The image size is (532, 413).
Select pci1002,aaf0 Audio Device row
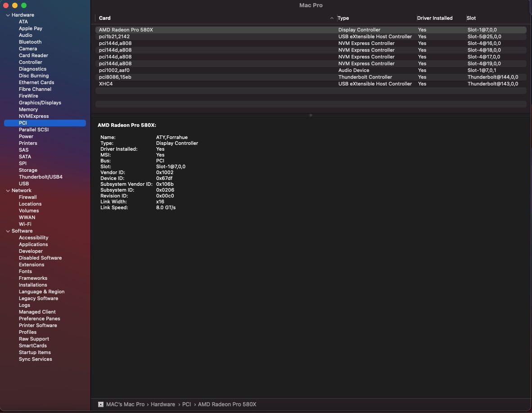tap(311, 71)
